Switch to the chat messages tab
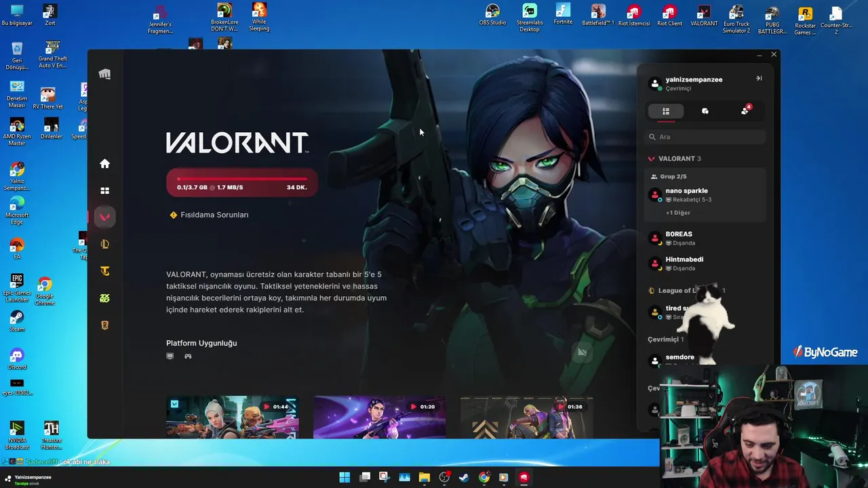The height and width of the screenshot is (488, 868). click(705, 111)
